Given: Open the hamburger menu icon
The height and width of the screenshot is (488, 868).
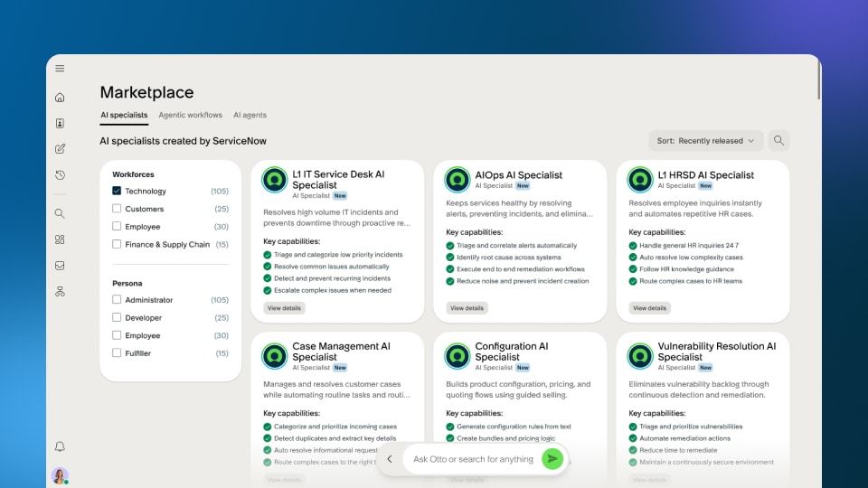Looking at the screenshot, I should 60,69.
